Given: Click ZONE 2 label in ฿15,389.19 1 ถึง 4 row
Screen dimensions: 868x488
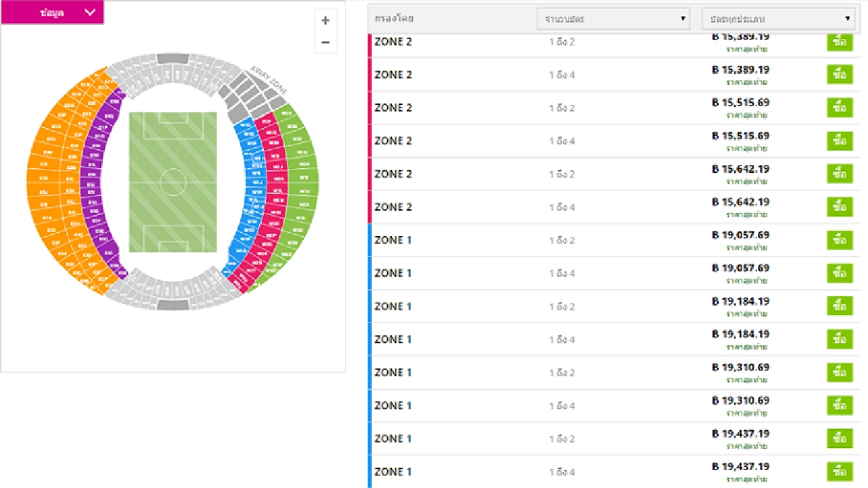Looking at the screenshot, I should pos(393,75).
